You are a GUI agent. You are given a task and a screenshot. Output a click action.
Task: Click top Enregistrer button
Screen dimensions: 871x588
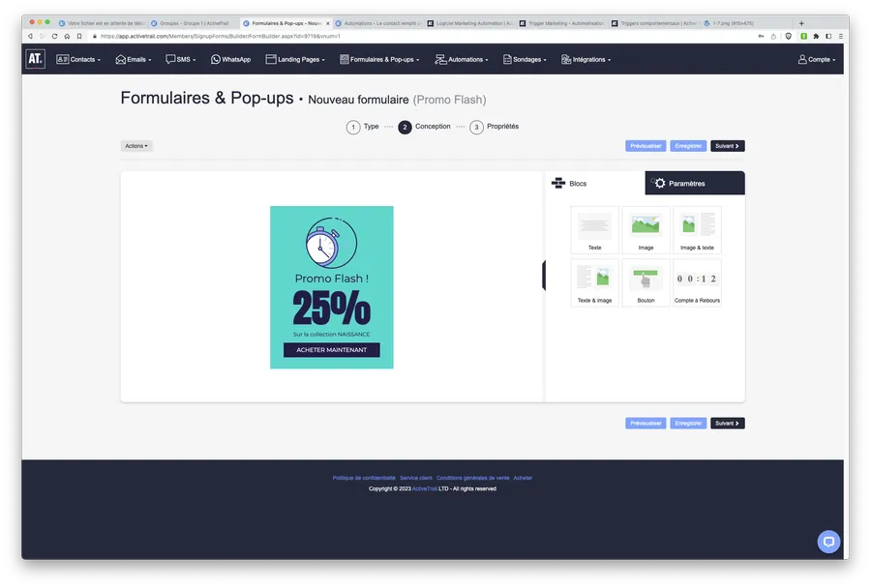[688, 146]
